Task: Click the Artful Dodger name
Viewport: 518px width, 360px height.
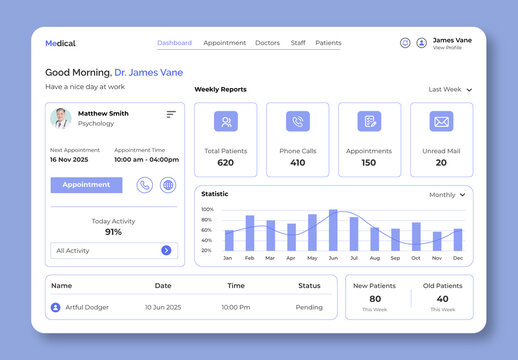Action: pyautogui.click(x=87, y=307)
